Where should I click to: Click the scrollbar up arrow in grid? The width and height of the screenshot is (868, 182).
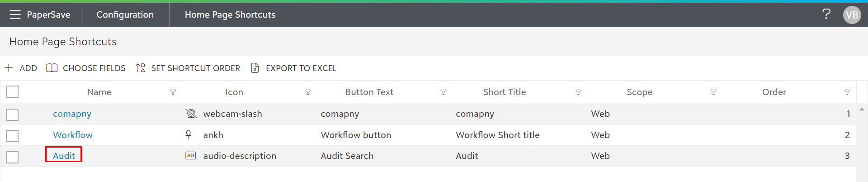click(x=862, y=110)
